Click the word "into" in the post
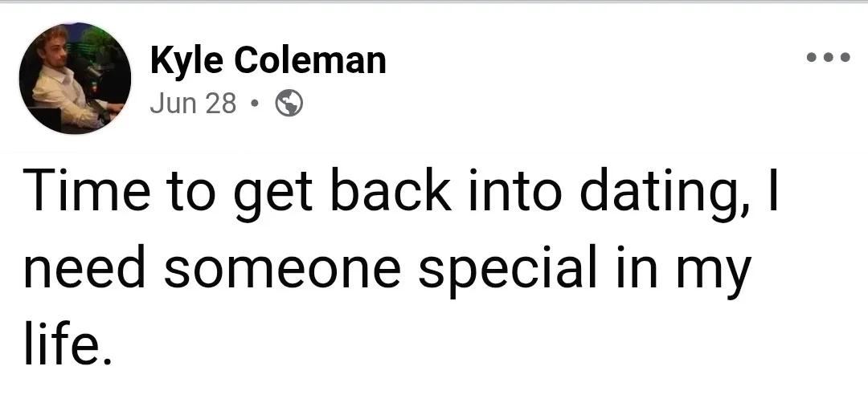Image resolution: width=868 pixels, height=411 pixels. [x=515, y=189]
